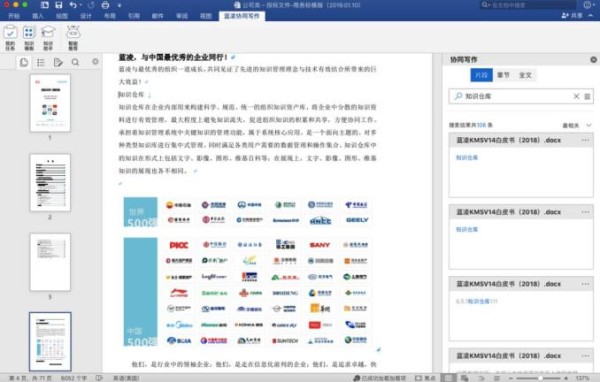Open the more options dots of second result card
This screenshot has height=382, width=600.
click(585, 212)
